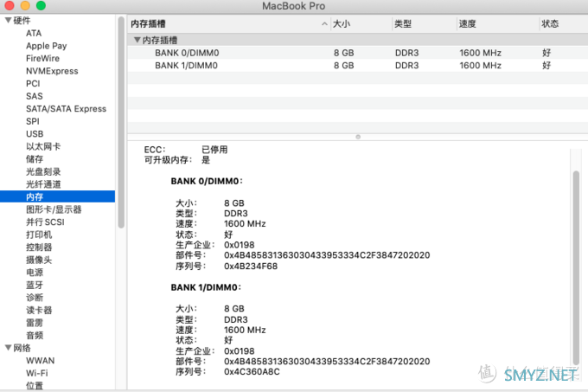Select 蓝牙 sidebar item
The image size is (588, 392).
tap(35, 285)
